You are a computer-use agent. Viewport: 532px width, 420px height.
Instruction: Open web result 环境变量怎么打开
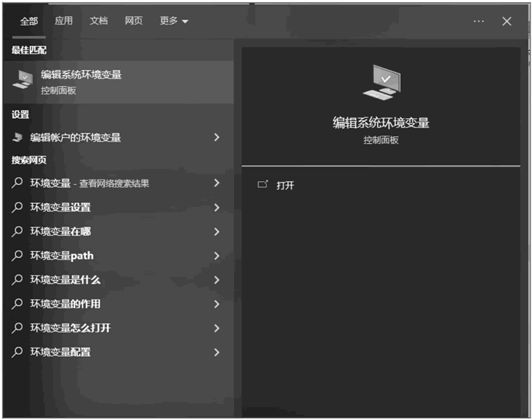click(x=71, y=328)
